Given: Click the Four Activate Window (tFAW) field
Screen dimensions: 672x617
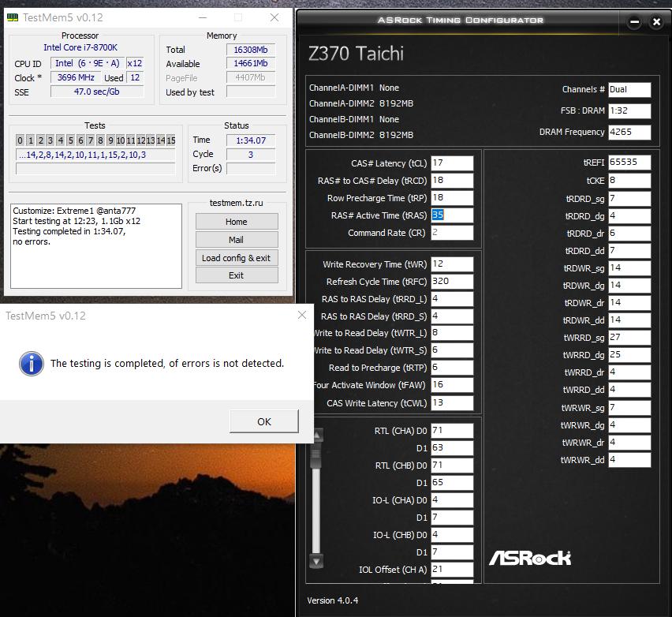Looking at the screenshot, I should 452,385.
